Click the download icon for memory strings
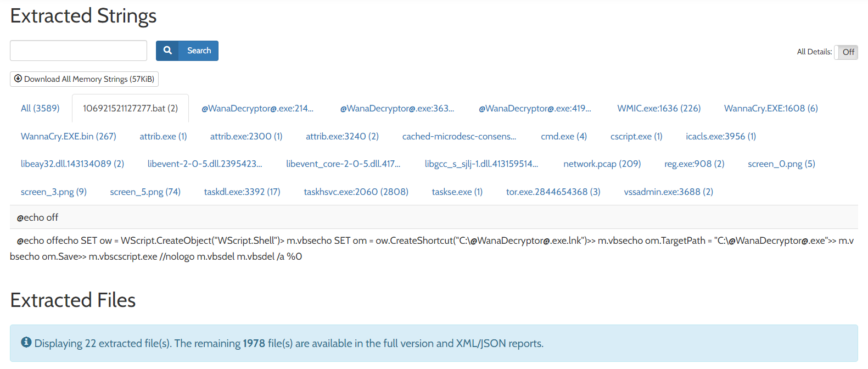868x369 pixels. pyautogui.click(x=18, y=79)
